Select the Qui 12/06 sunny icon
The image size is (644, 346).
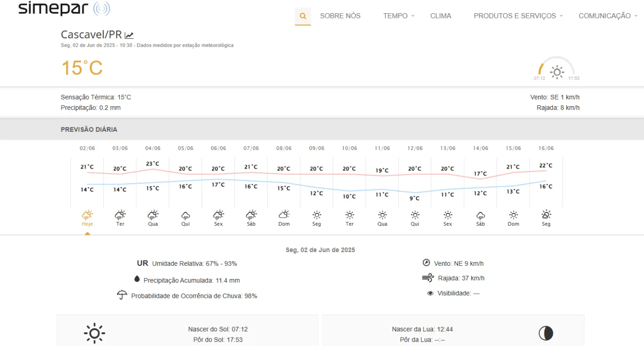click(x=415, y=215)
